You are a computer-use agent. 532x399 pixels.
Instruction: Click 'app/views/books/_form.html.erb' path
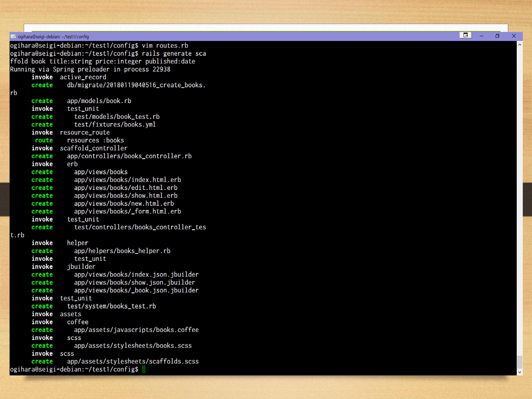(128, 211)
